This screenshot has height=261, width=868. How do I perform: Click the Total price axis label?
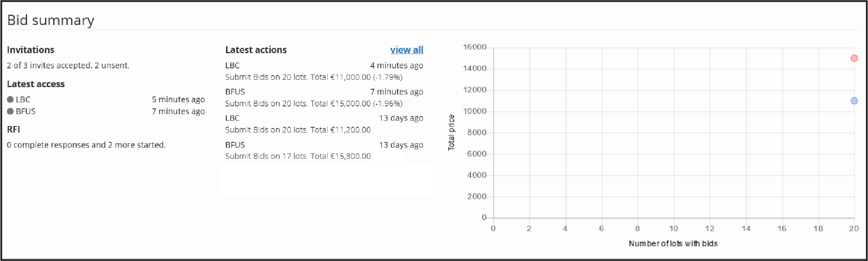(451, 133)
